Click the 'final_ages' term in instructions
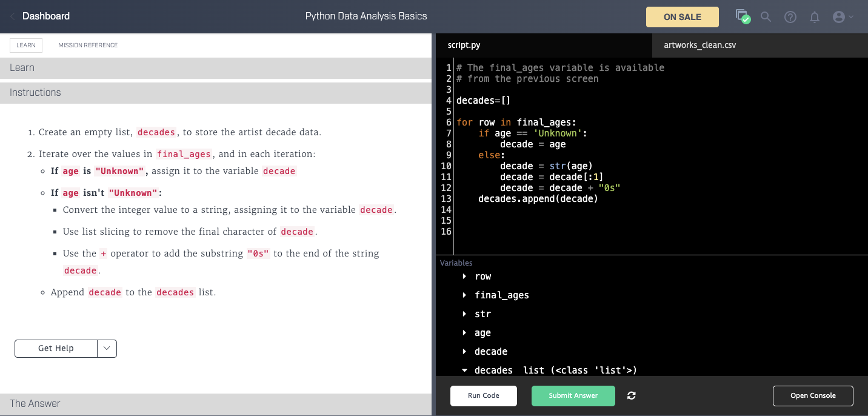868x416 pixels. pyautogui.click(x=184, y=154)
